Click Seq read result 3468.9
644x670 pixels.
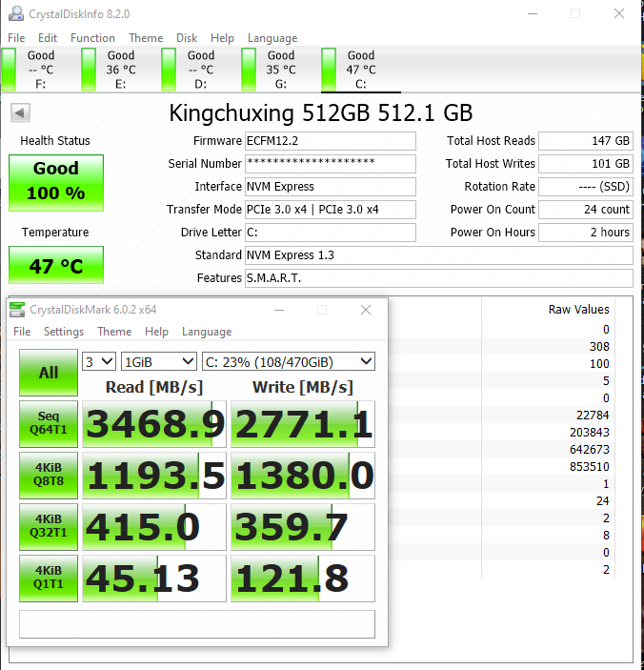pos(154,424)
